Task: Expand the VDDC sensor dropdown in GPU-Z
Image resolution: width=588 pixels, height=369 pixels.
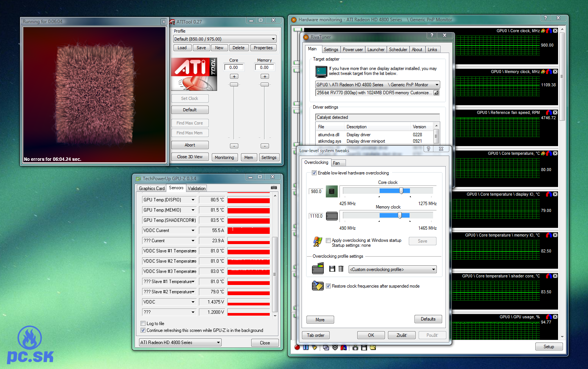Action: 193,302
